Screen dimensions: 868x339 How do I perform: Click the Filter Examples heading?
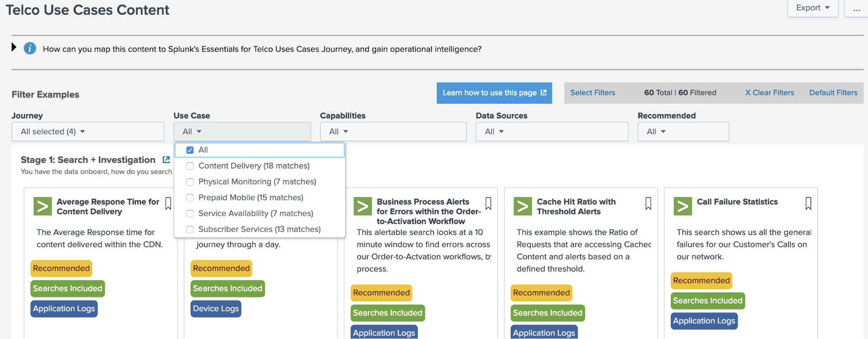[x=46, y=95]
